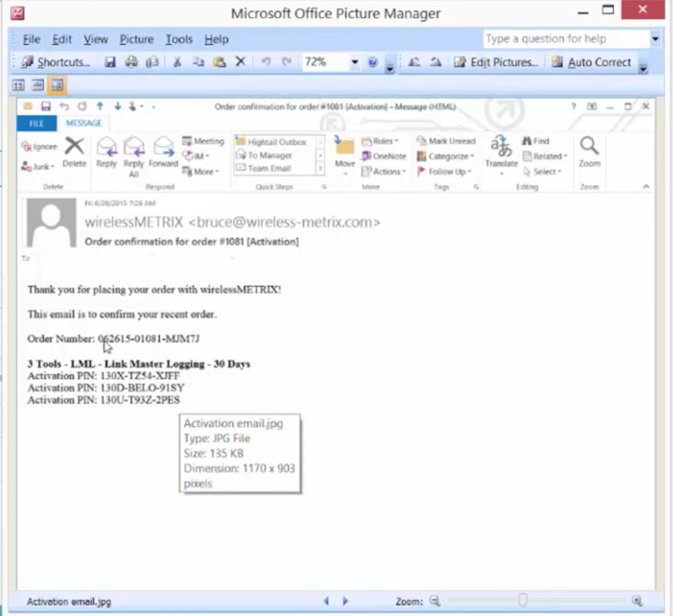Open the Picture menu
The image size is (673, 616).
tap(136, 39)
